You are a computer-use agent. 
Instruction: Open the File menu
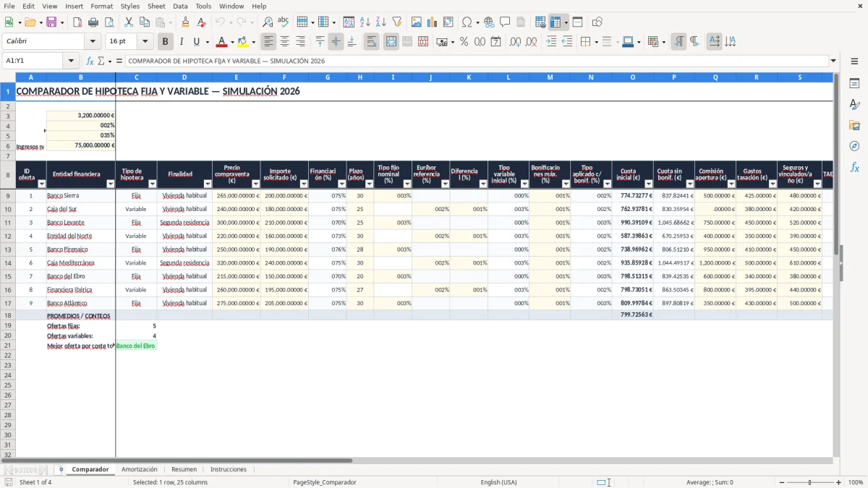click(9, 6)
